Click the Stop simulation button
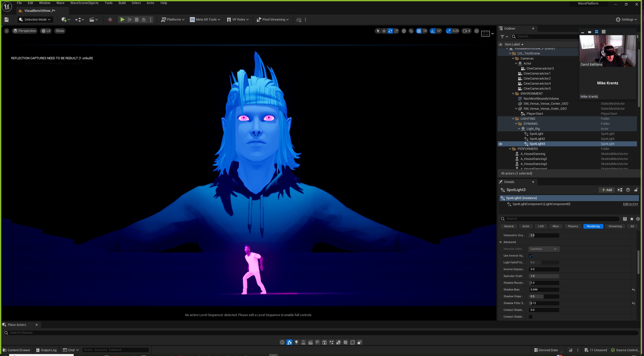 click(x=137, y=19)
